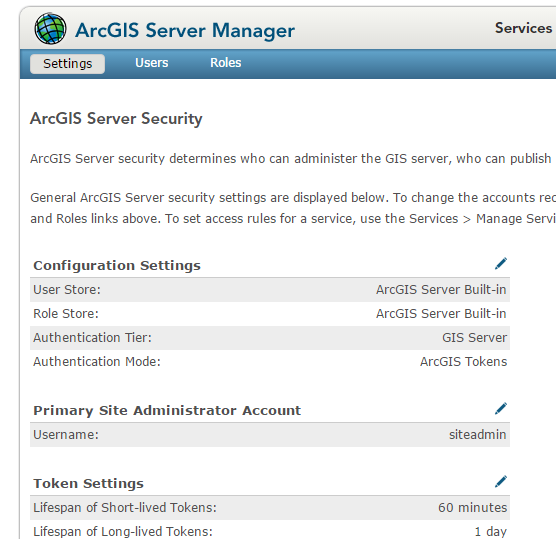Image resolution: width=556 pixels, height=539 pixels.
Task: Click paragraph starting General ArcGIS Server security
Action: (x=293, y=208)
